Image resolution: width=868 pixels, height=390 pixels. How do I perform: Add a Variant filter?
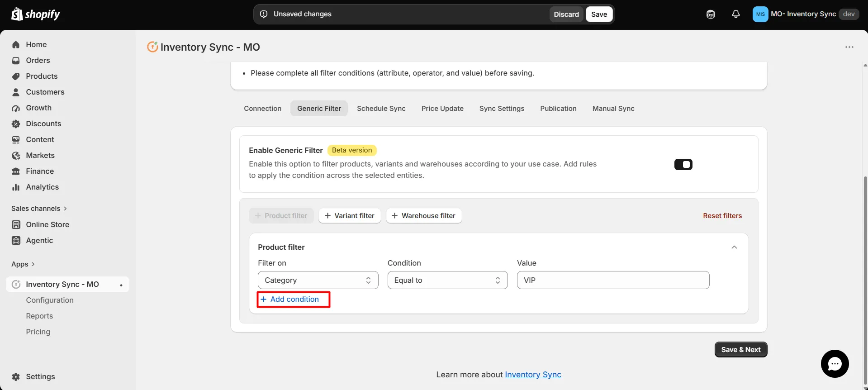(x=350, y=216)
